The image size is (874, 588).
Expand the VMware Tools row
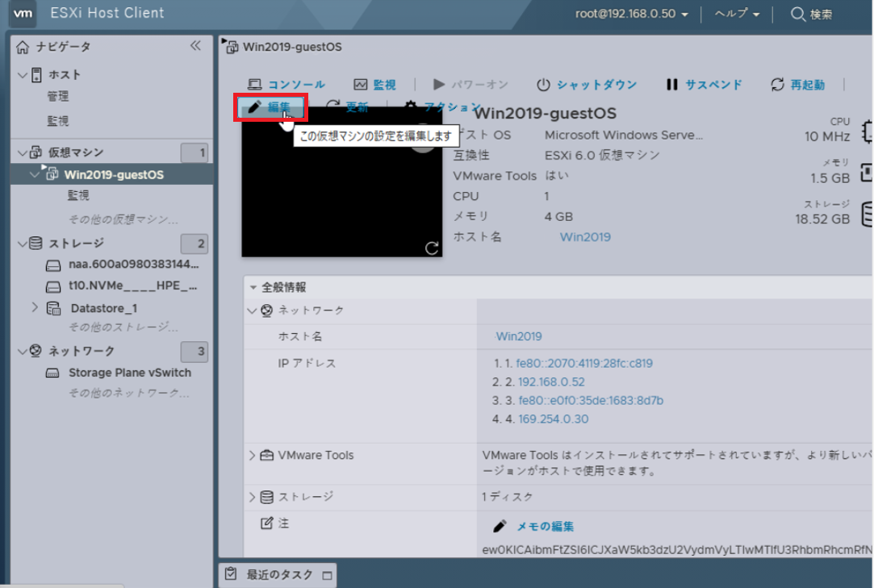pos(252,456)
